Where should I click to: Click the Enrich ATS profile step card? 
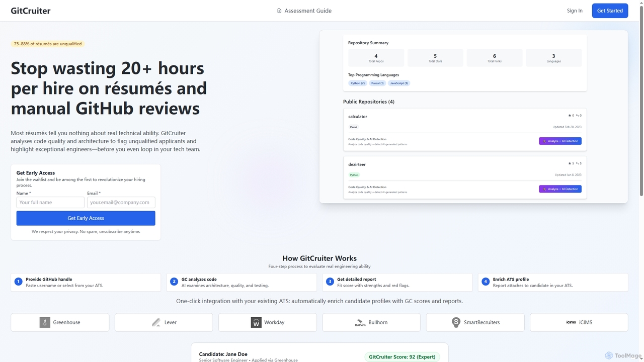pos(553,283)
